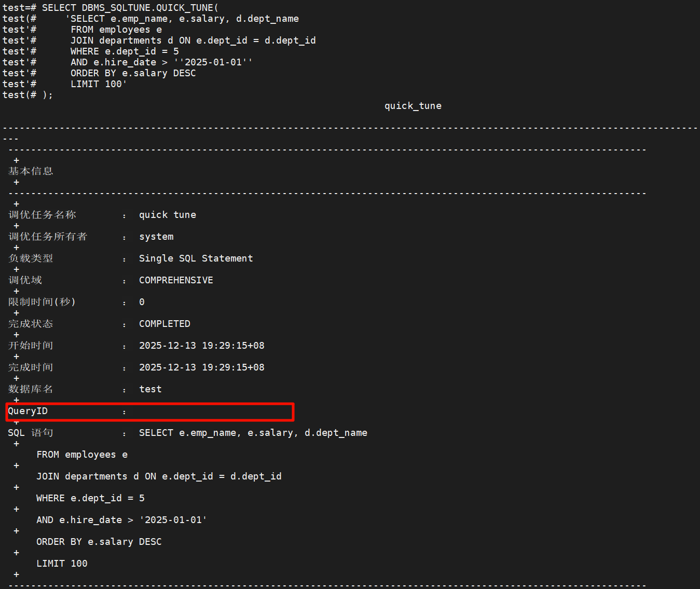Image resolution: width=700 pixels, height=589 pixels.
Task: Click the 基本信息 section heading
Action: (x=31, y=171)
